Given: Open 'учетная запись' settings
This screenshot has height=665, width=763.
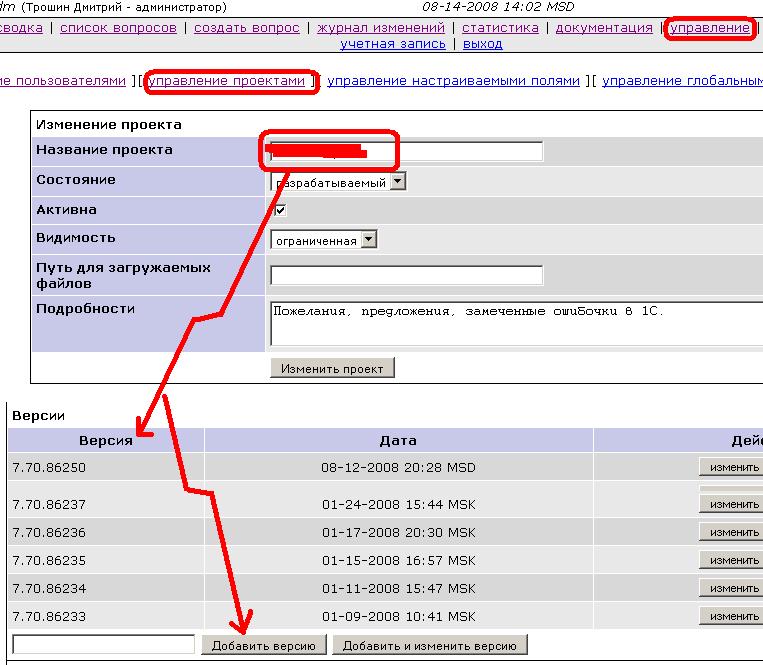Looking at the screenshot, I should click(x=393, y=44).
